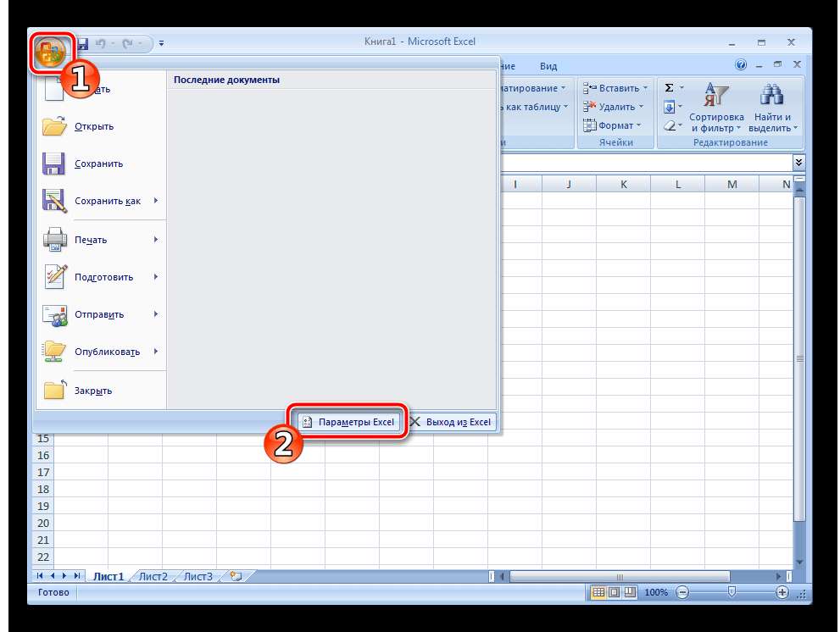Click the AutoSum sigma icon
Image resolution: width=840 pixels, height=632 pixels.
coord(669,88)
